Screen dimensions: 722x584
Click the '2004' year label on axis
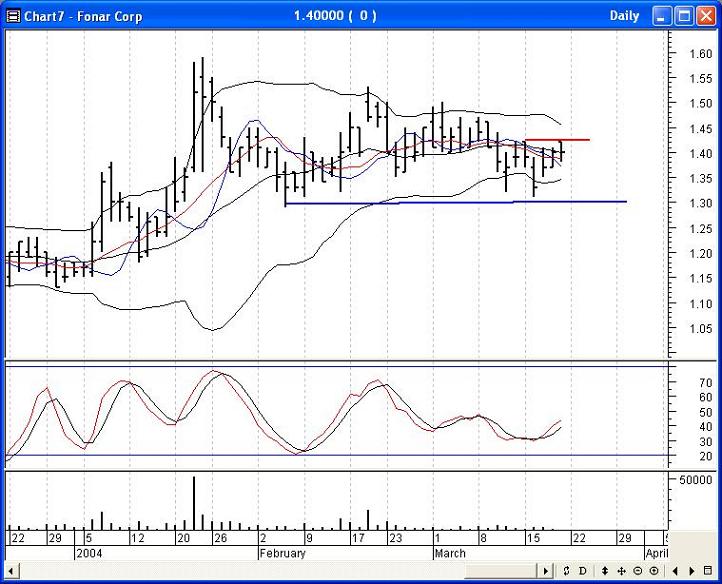[x=89, y=553]
